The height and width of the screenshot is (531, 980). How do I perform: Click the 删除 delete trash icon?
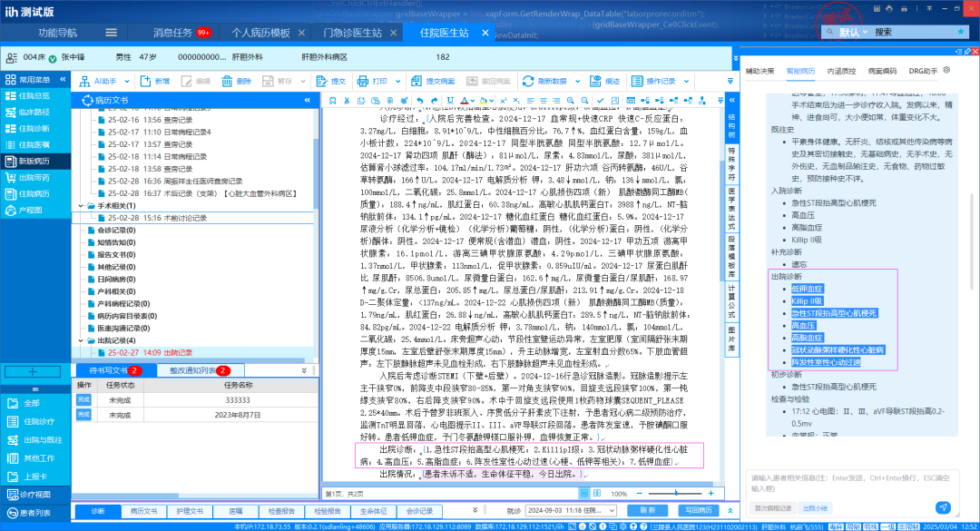[x=227, y=82]
